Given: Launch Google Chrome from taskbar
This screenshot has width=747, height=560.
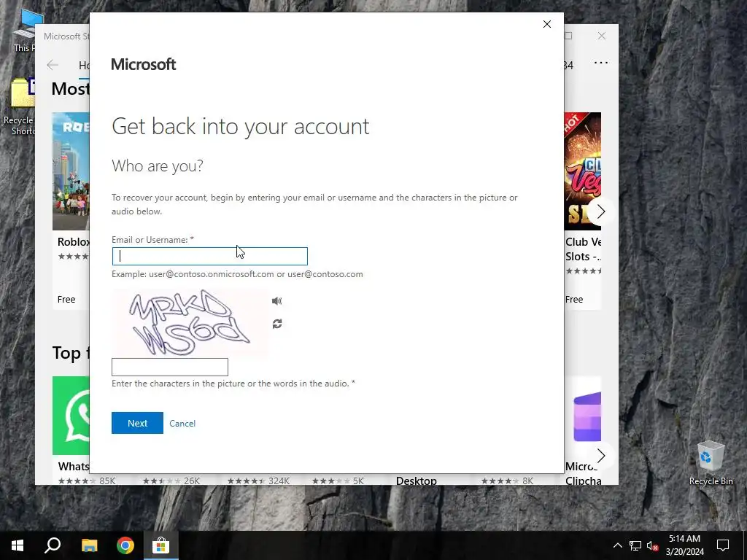Looking at the screenshot, I should tap(125, 545).
